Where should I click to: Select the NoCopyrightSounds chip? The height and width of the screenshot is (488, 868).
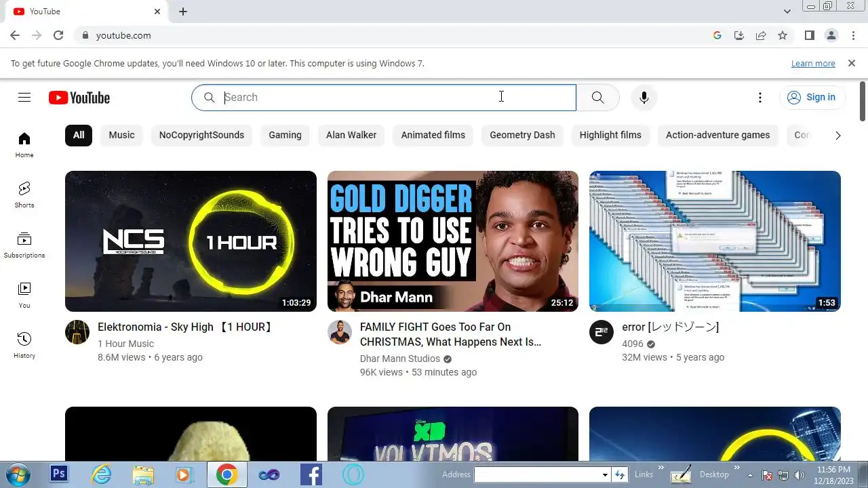point(201,135)
